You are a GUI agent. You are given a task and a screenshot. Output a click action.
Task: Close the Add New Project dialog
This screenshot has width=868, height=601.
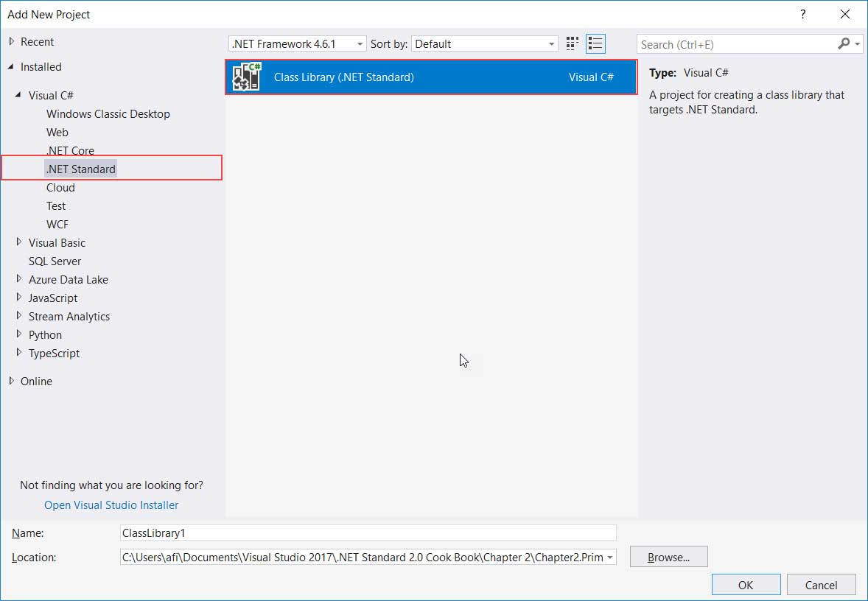click(x=844, y=15)
